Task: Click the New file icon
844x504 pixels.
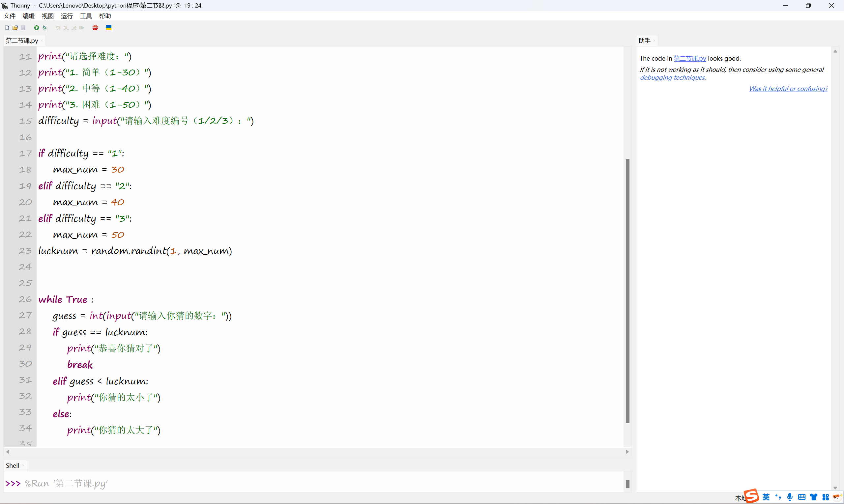Action: tap(7, 28)
